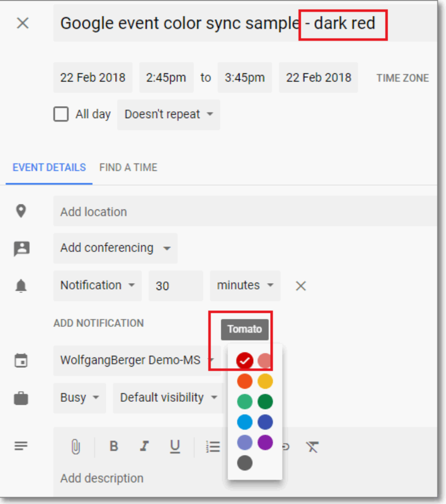The height and width of the screenshot is (504, 446).
Task: Select the dark blue Blueberry color
Action: 265,422
